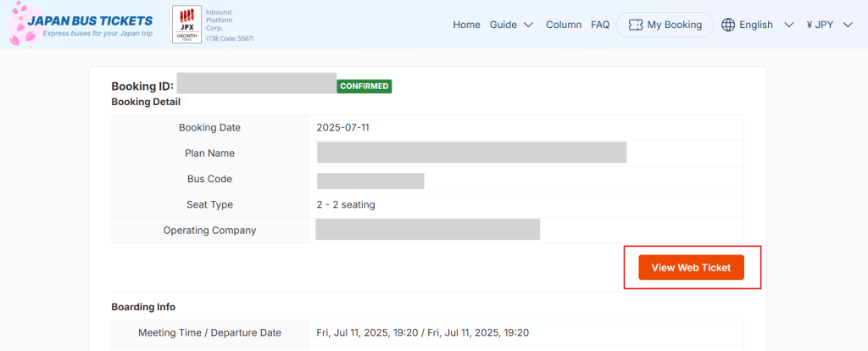Open the Home page link
Viewport: 868px width, 351px height.
pyautogui.click(x=467, y=25)
